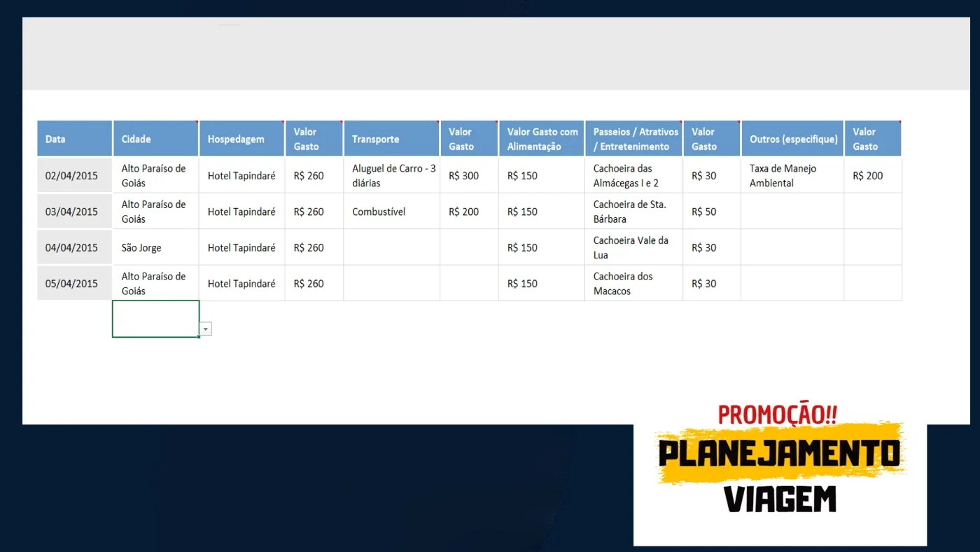The image size is (980, 552).
Task: Select Hotel Tapindaré in the 02/04/2015 row
Action: pos(242,175)
